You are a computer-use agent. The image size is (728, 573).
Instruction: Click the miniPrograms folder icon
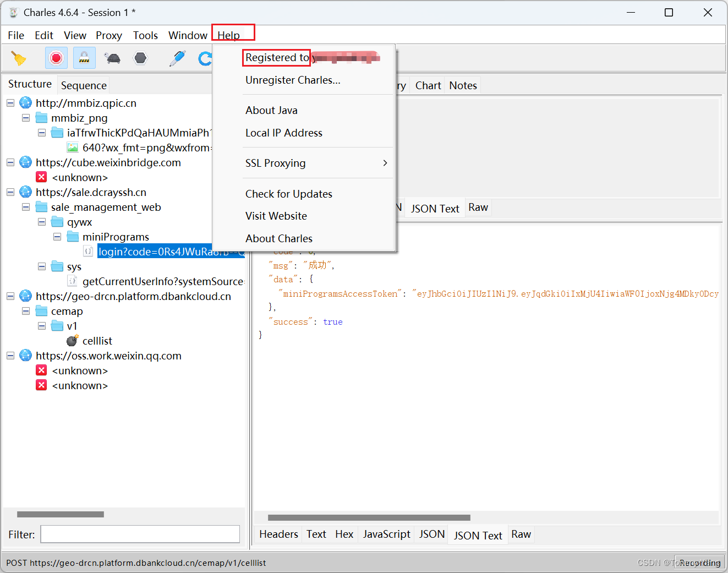[x=73, y=236]
